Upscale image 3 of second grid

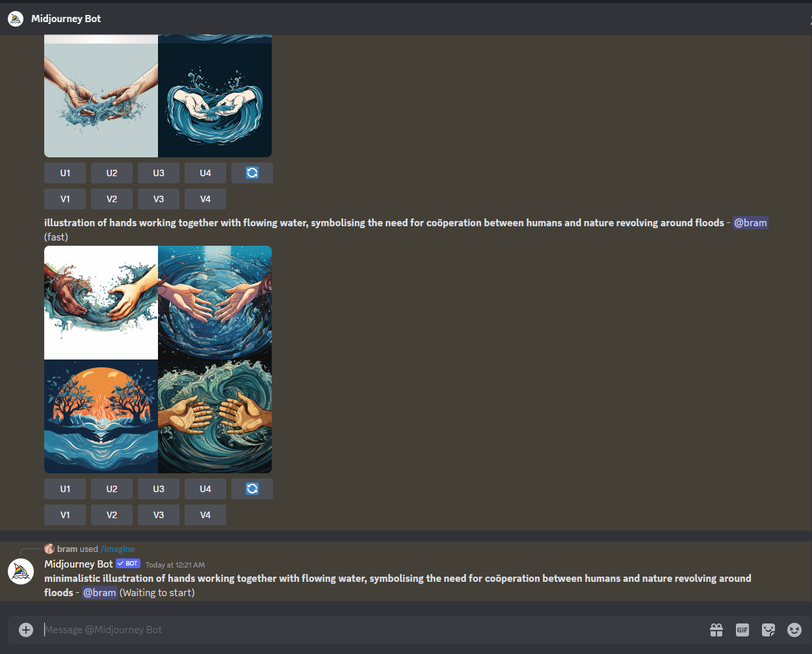pos(159,489)
